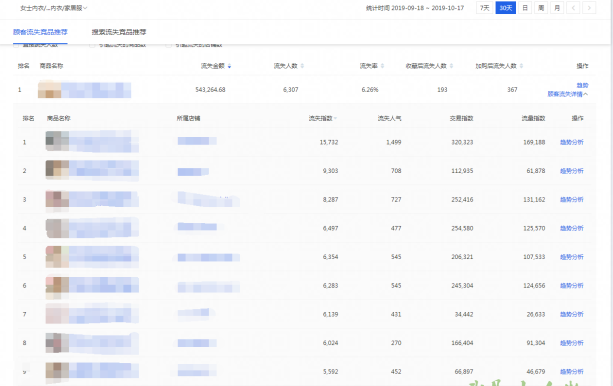Click thumbnail of inner row 4
The width and height of the screenshot is (613, 386).
click(57, 228)
